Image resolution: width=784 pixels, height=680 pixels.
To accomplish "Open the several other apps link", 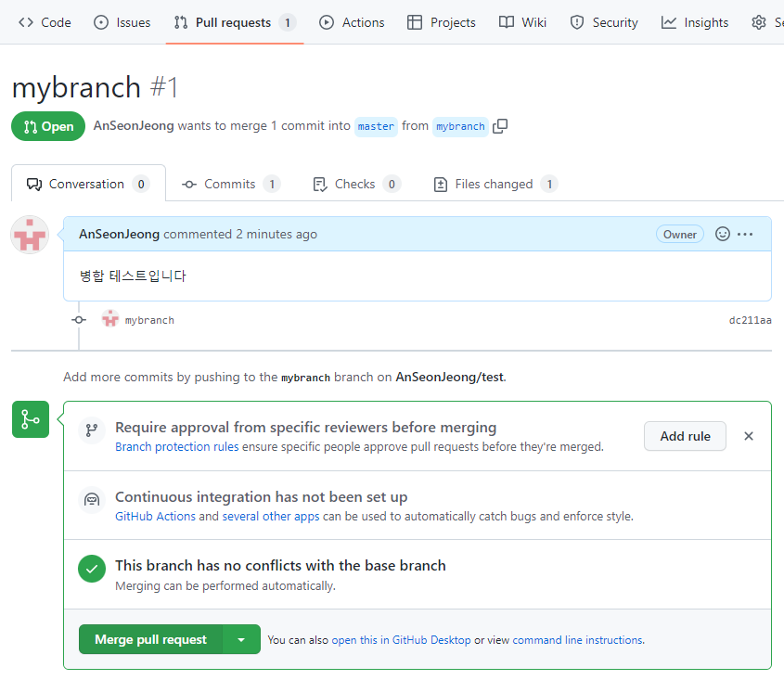I will (271, 516).
